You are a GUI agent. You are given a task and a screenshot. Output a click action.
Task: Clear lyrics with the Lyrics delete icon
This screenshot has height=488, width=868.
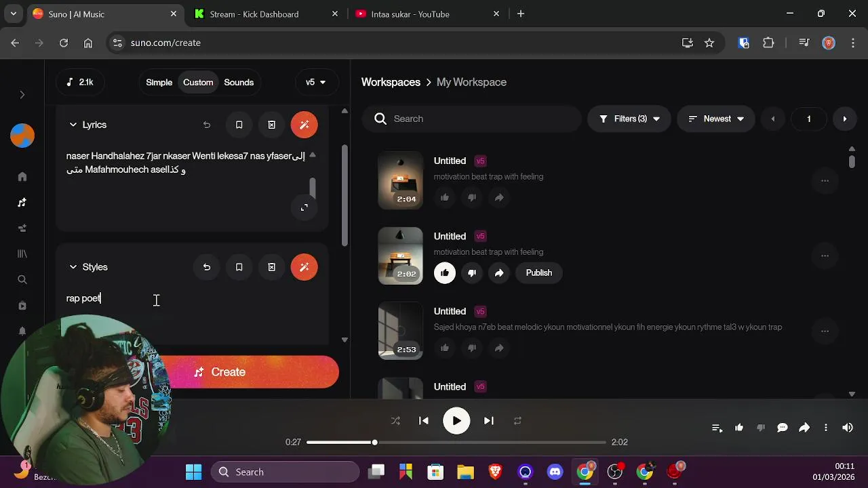coord(271,125)
